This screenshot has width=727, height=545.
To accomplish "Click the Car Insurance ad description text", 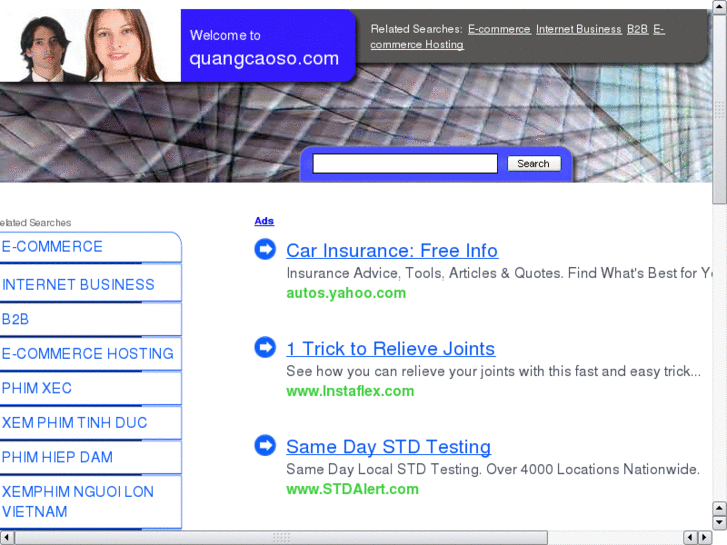I will coord(499,273).
